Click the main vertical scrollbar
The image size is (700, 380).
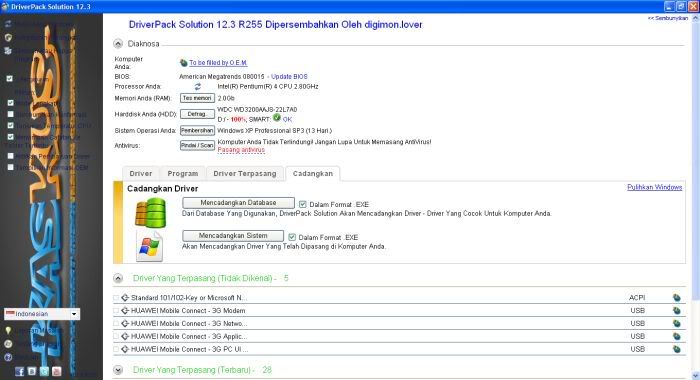(696, 196)
